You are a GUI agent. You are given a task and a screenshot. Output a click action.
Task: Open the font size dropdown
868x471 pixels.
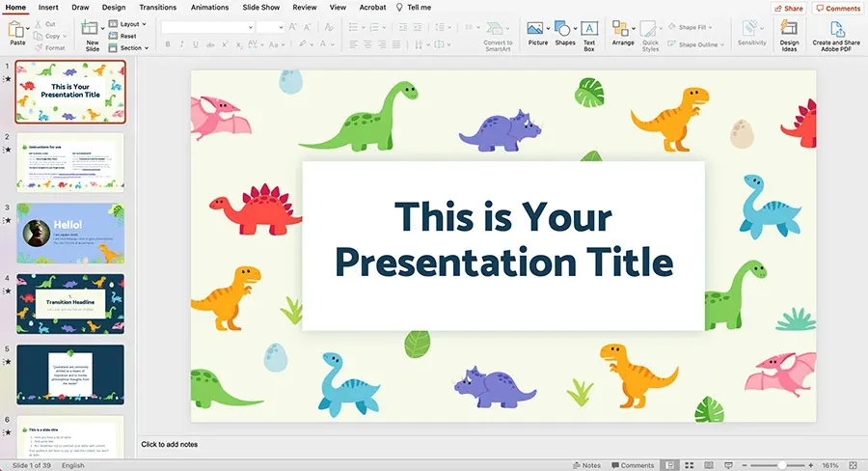click(x=281, y=27)
